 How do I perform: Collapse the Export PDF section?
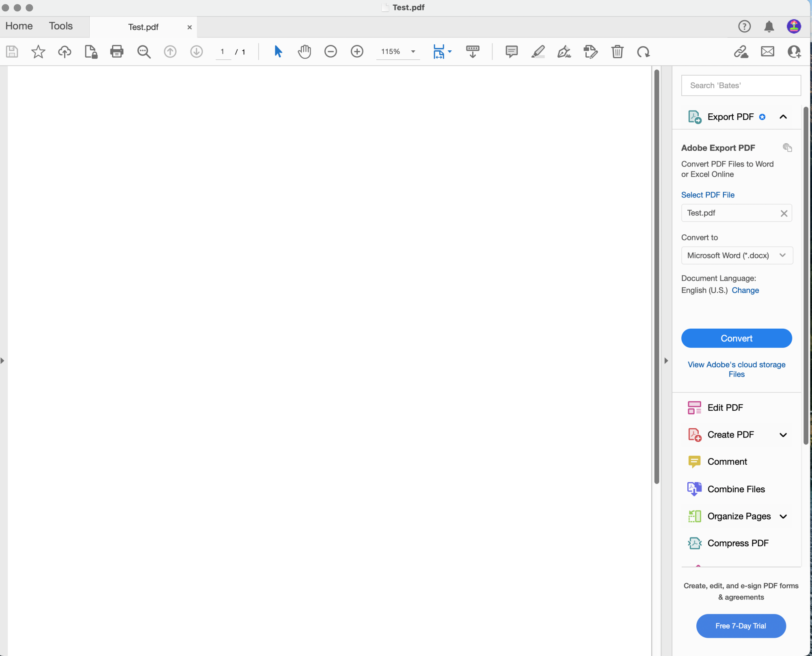point(783,117)
